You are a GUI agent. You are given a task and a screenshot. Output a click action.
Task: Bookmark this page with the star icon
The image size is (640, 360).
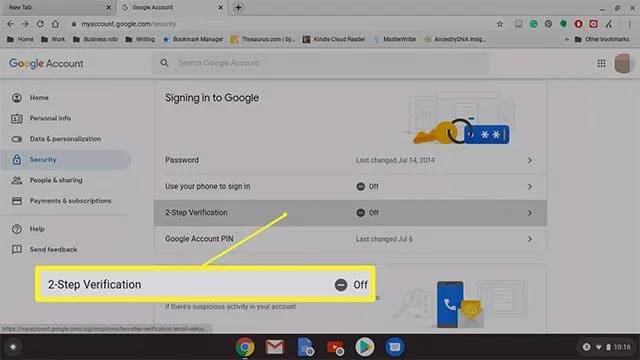pyautogui.click(x=500, y=24)
